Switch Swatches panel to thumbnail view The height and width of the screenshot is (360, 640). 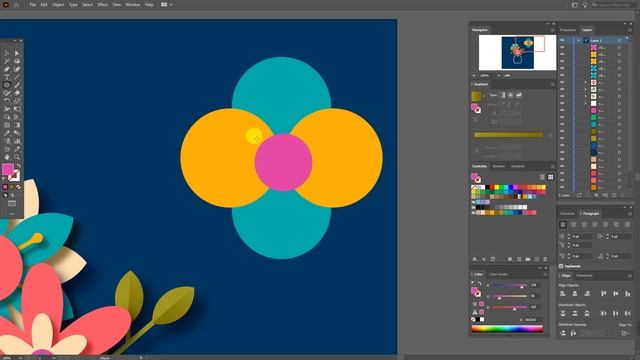[550, 177]
